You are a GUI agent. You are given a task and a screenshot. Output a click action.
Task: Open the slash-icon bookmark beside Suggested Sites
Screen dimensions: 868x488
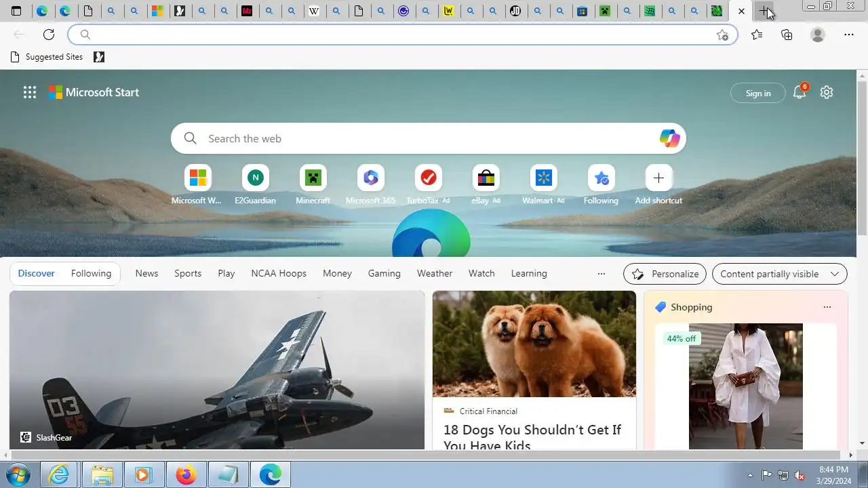tap(99, 57)
